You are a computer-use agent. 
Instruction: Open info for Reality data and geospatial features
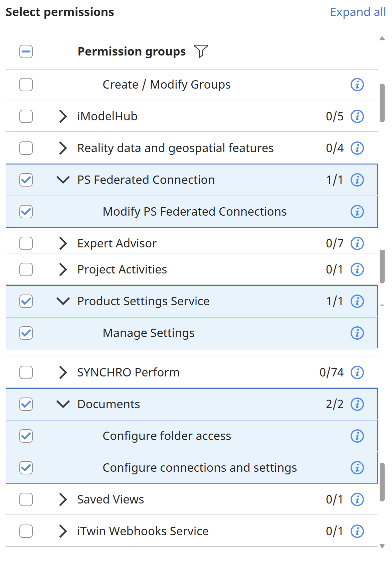point(357,148)
